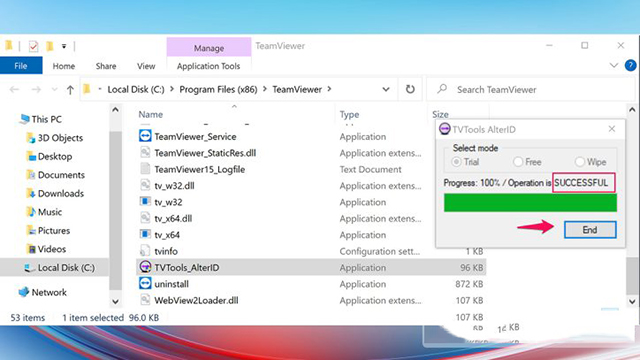Select the file name tvinfo
The height and width of the screenshot is (360, 640).
point(166,251)
